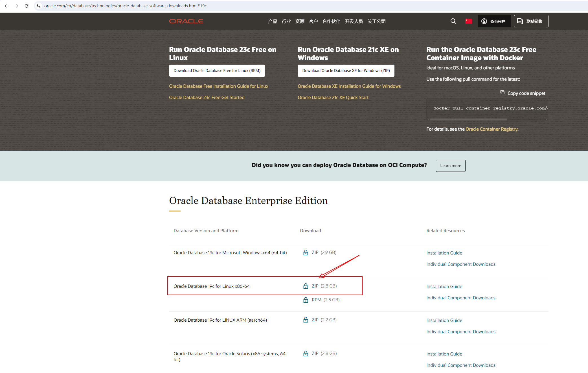The width and height of the screenshot is (588, 373).
Task: Click 'Run Oracle Database 23c Free on Linux' heading
Action: 223,54
